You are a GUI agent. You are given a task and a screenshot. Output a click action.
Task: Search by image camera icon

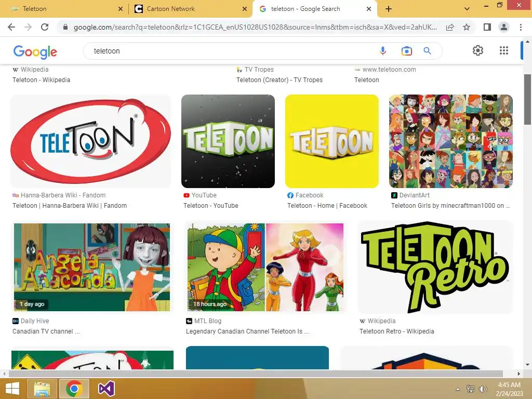coord(406,51)
